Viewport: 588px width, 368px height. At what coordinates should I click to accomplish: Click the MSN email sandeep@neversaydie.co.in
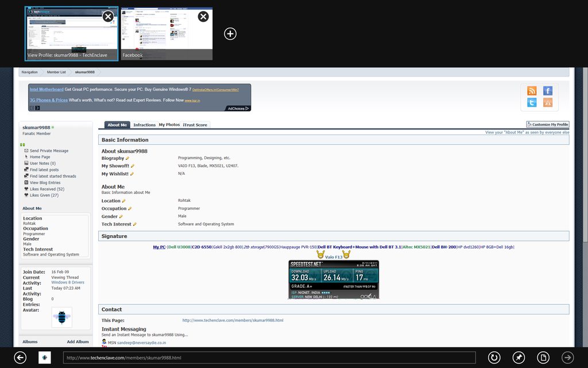tap(141, 343)
